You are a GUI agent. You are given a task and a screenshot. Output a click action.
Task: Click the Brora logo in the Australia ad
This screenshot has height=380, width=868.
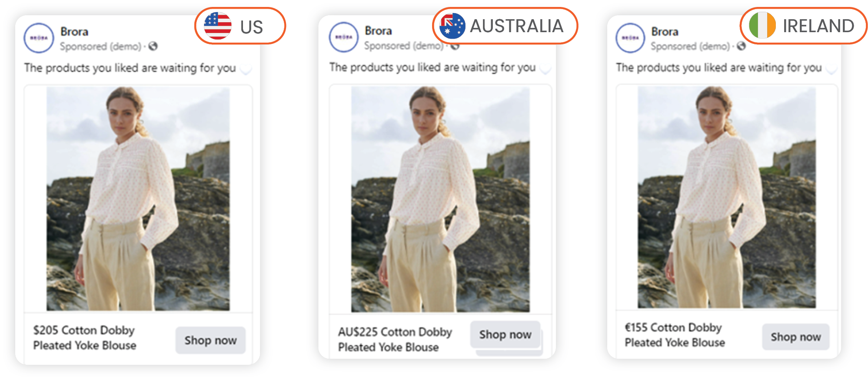pyautogui.click(x=343, y=37)
